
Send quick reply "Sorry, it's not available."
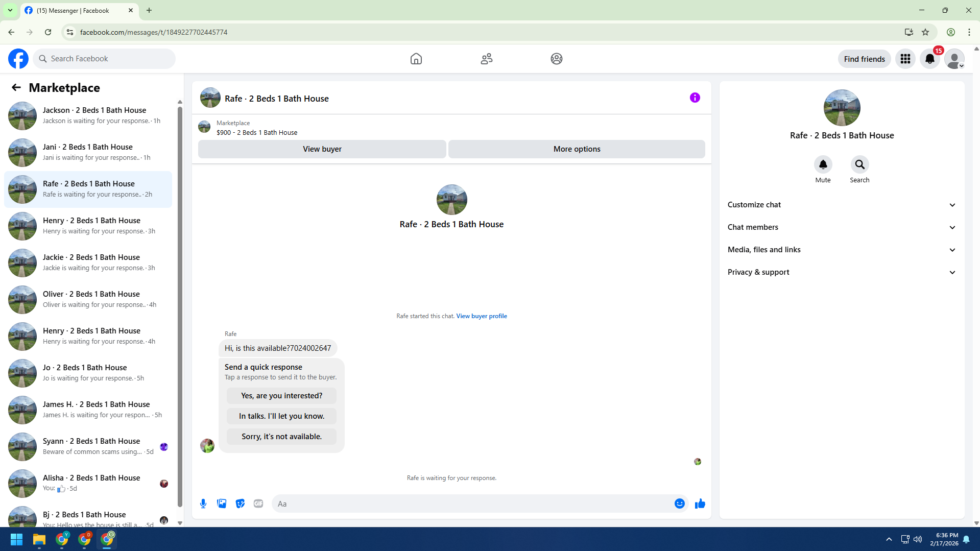[282, 437]
